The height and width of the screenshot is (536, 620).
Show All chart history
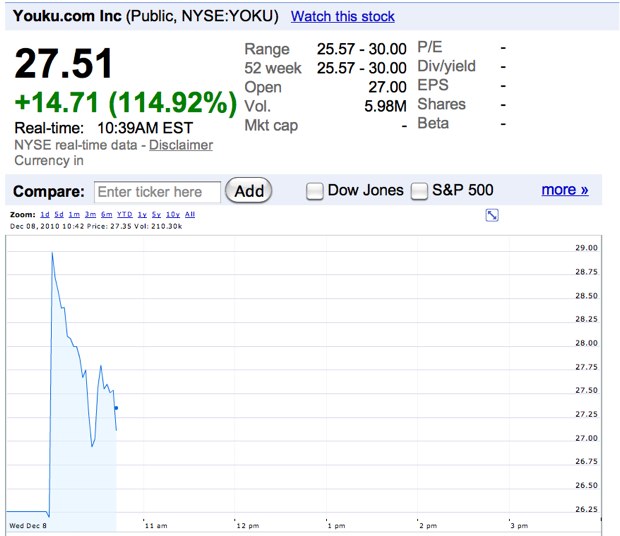point(190,215)
